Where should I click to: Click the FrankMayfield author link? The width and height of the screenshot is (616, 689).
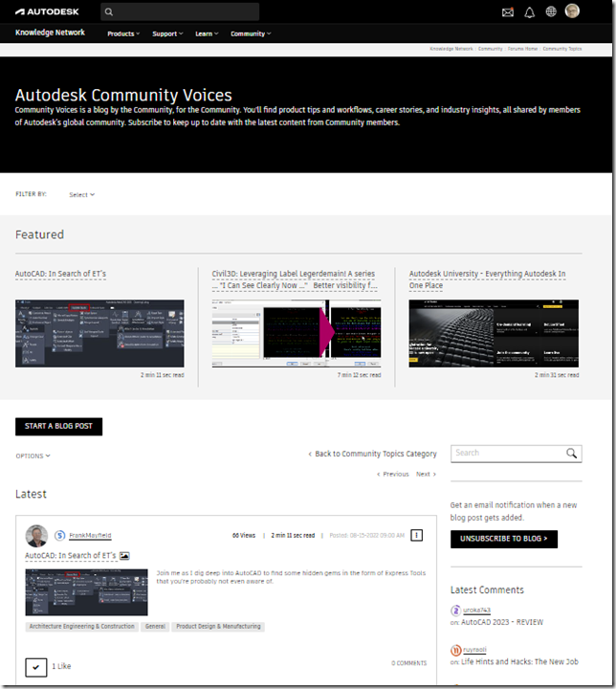pos(90,535)
